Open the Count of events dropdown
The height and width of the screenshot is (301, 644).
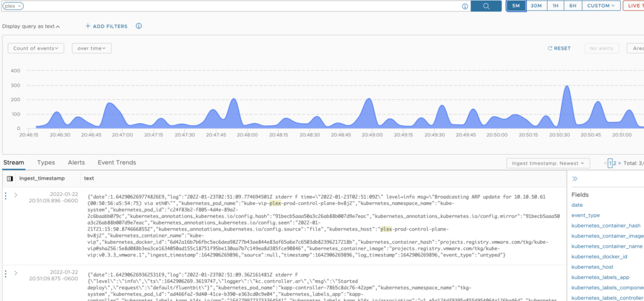click(36, 48)
